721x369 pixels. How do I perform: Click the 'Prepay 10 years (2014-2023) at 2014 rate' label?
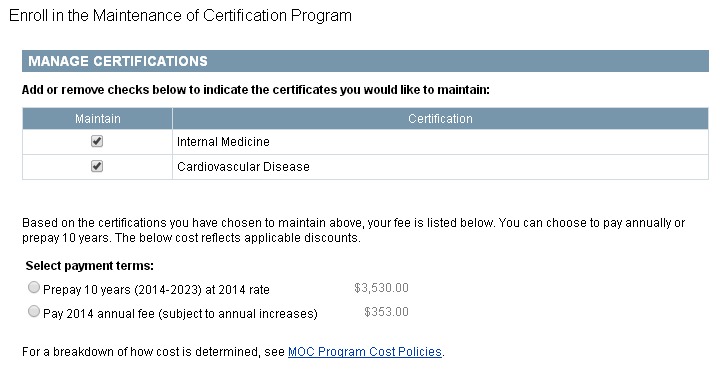pyautogui.click(x=156, y=290)
